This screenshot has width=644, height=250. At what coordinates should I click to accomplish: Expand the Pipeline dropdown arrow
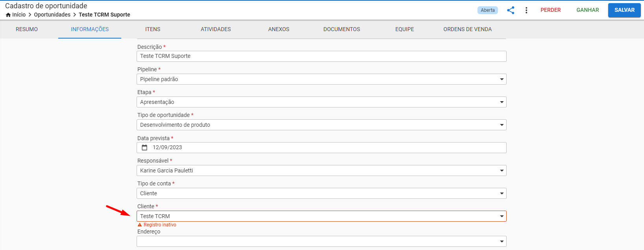tap(502, 80)
